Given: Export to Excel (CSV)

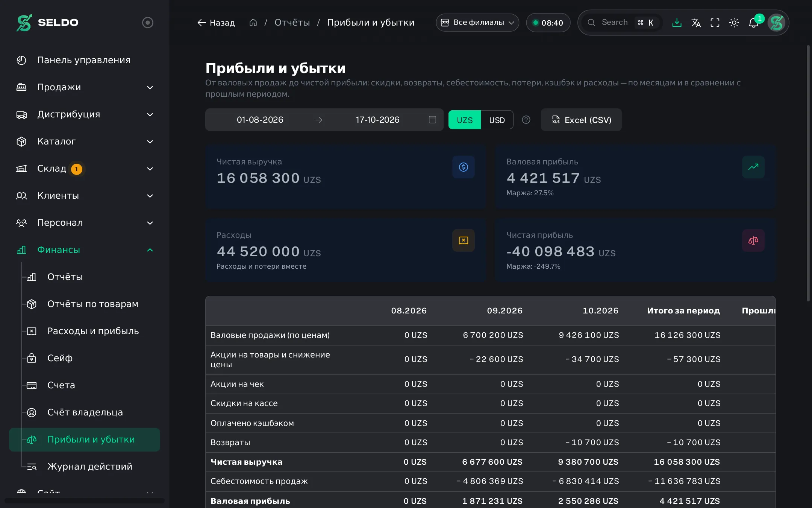Looking at the screenshot, I should pyautogui.click(x=581, y=120).
